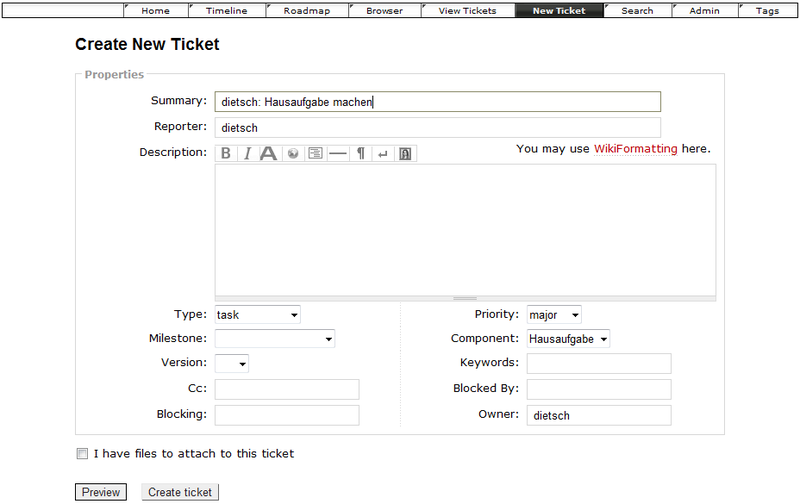The width and height of the screenshot is (800, 504).
Task: Insert new paragraph with pilcrow icon
Action: (x=361, y=153)
